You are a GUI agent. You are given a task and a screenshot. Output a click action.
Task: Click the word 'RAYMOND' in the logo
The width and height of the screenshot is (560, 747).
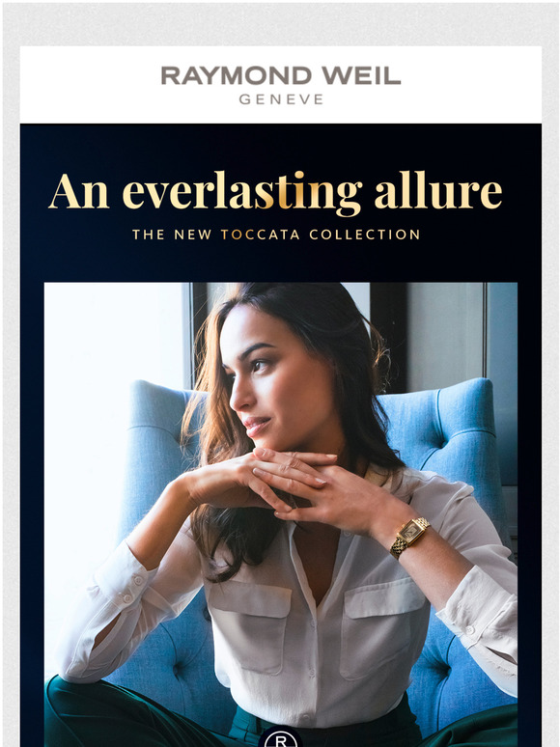(x=237, y=75)
